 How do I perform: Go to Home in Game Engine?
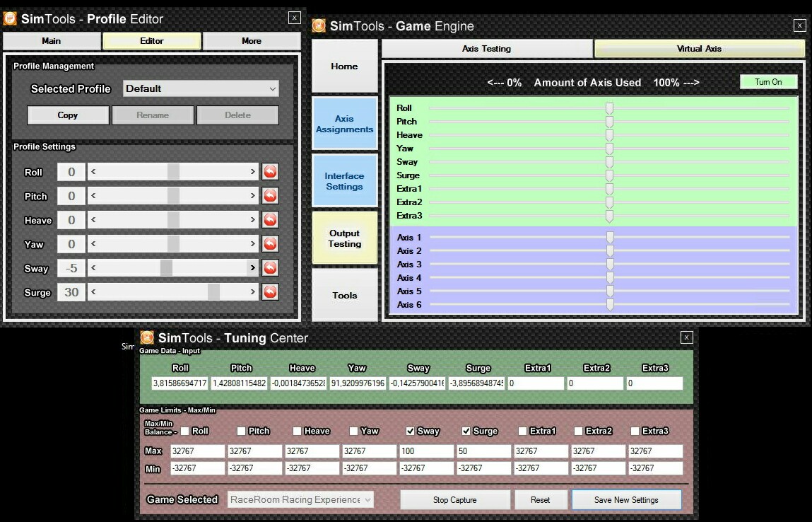click(344, 66)
